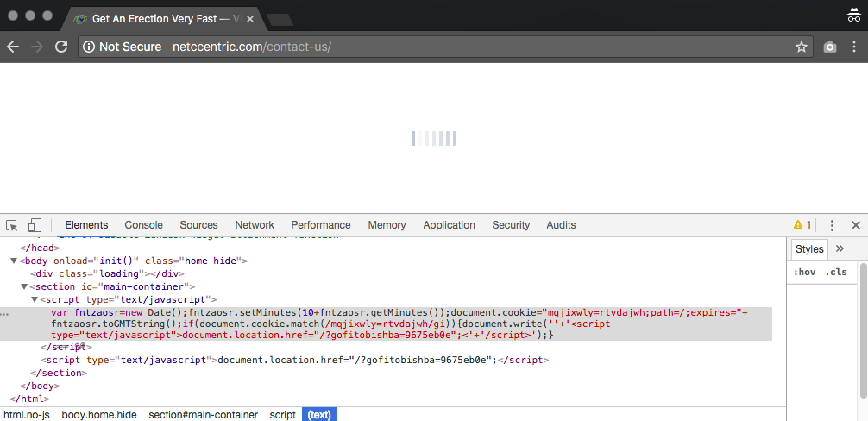Open the Application tab

[449, 225]
